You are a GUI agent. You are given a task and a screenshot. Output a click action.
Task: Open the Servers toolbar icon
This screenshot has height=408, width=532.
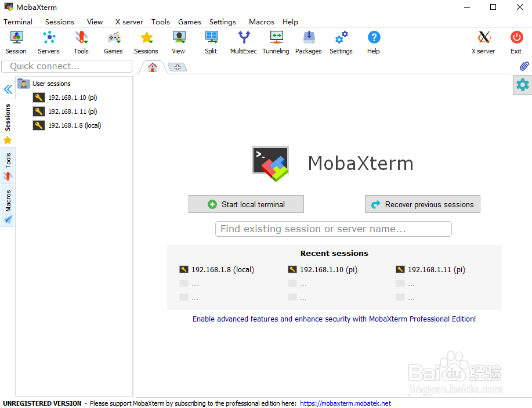point(49,42)
